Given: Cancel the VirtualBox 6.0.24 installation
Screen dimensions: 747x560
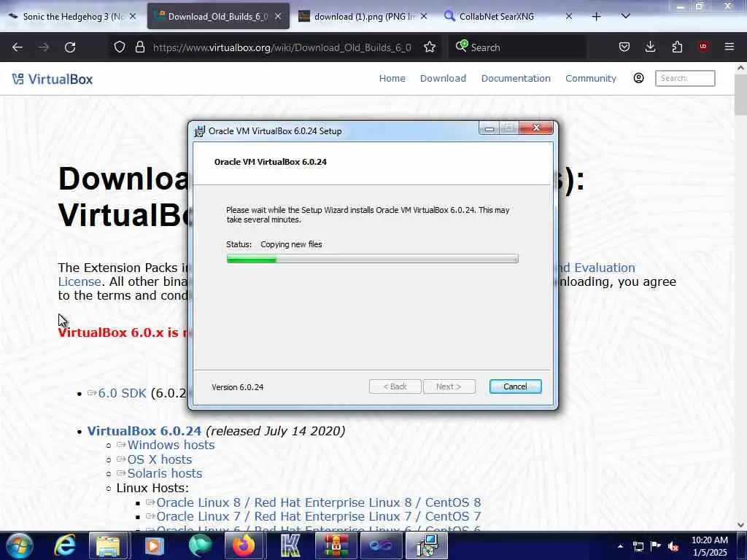Looking at the screenshot, I should 515,386.
